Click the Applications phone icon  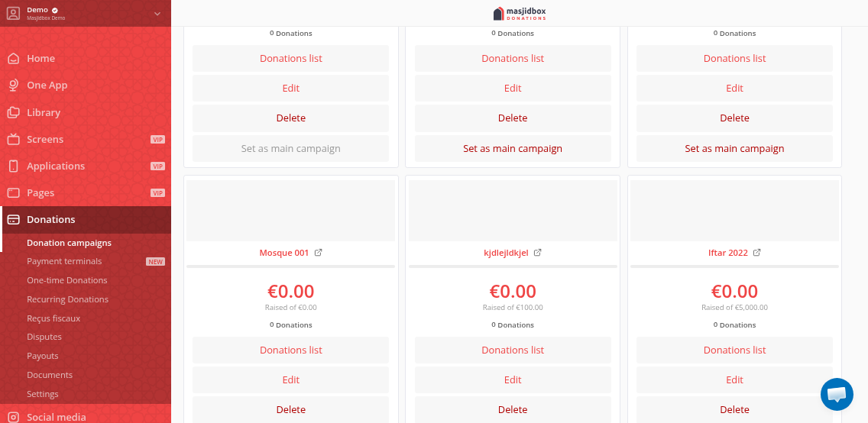[13, 166]
